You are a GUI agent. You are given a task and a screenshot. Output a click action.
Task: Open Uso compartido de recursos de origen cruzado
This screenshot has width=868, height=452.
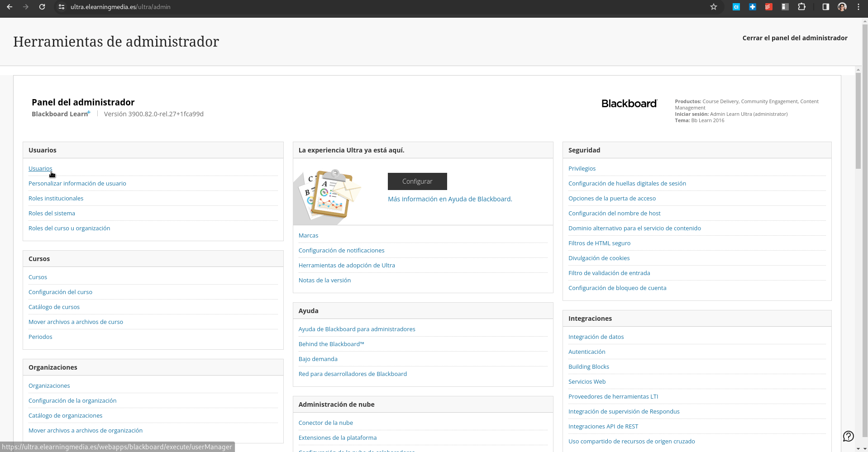(x=632, y=441)
